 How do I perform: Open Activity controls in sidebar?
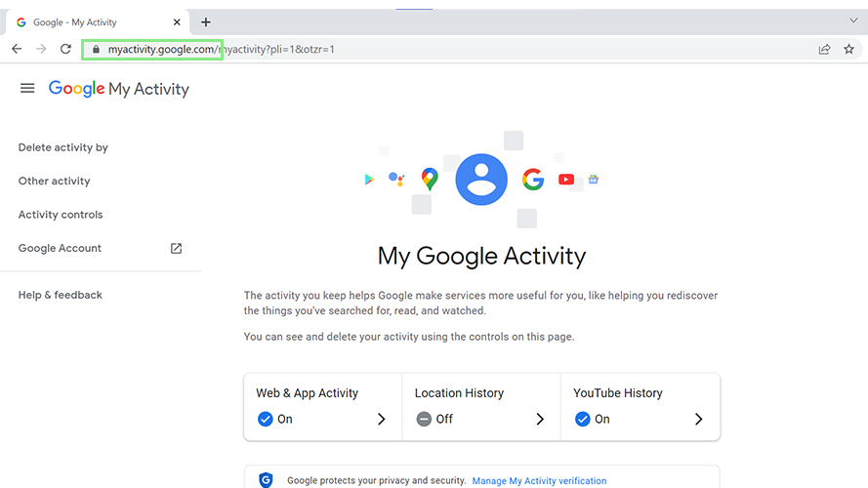61,215
